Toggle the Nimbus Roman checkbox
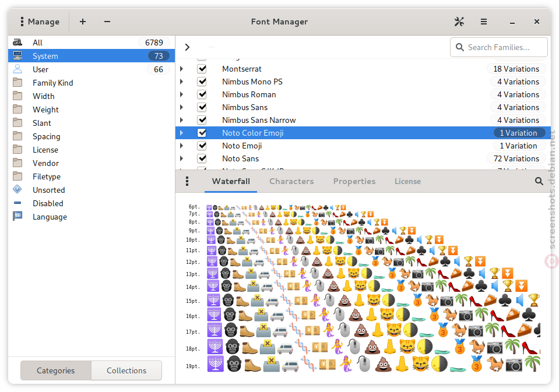 pyautogui.click(x=202, y=94)
